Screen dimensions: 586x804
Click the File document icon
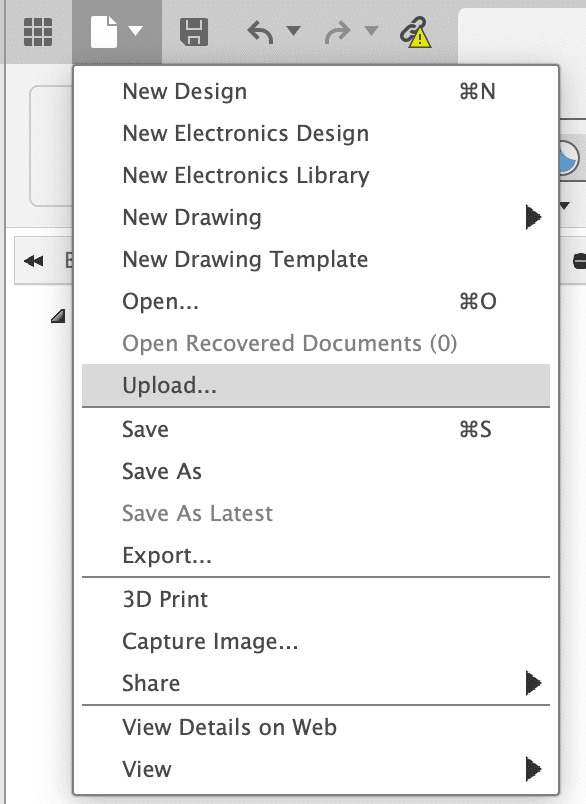(x=104, y=32)
